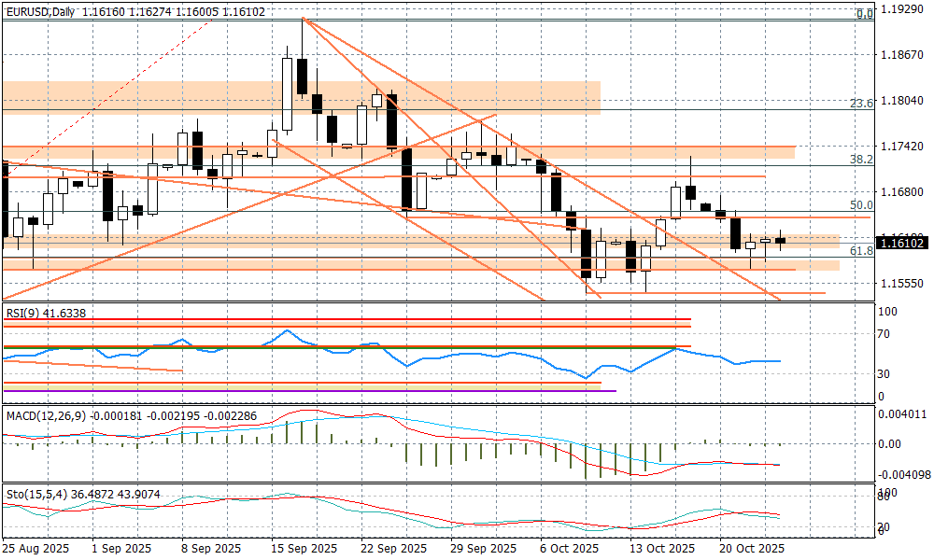Click the 70 level on RSI scale

pyautogui.click(x=887, y=331)
